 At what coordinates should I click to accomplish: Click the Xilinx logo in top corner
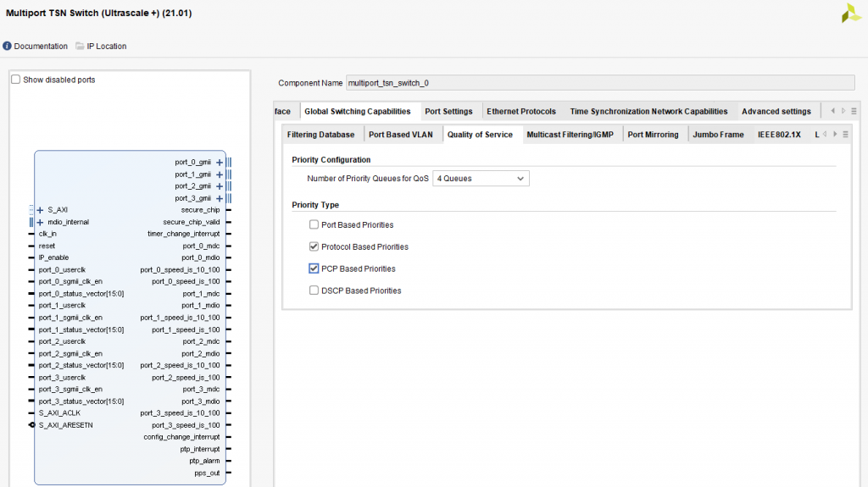tap(850, 14)
